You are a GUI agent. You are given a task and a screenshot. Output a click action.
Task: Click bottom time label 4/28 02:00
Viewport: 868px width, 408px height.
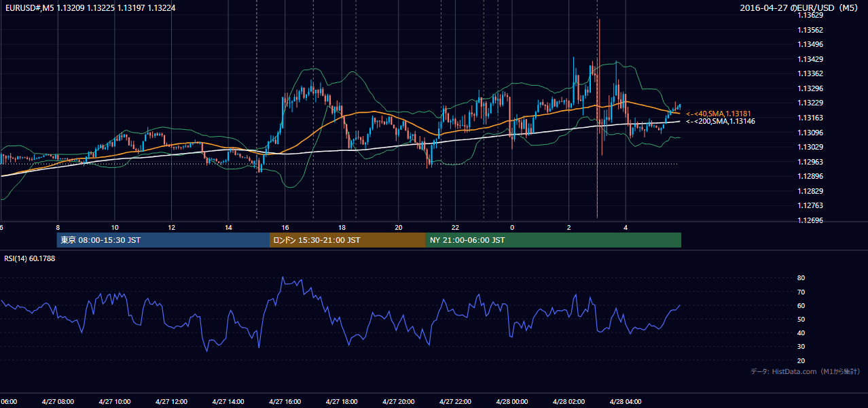coord(569,401)
